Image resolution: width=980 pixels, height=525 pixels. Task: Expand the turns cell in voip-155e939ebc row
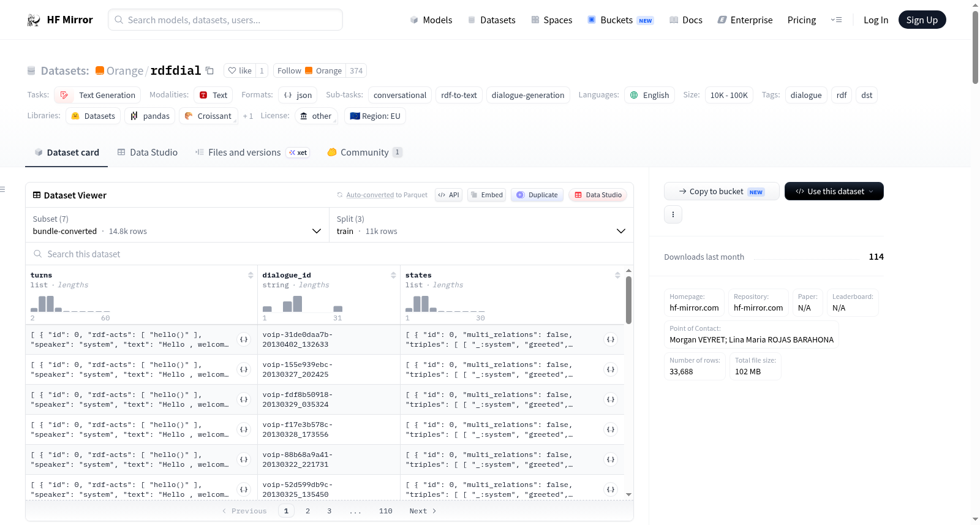244,369
